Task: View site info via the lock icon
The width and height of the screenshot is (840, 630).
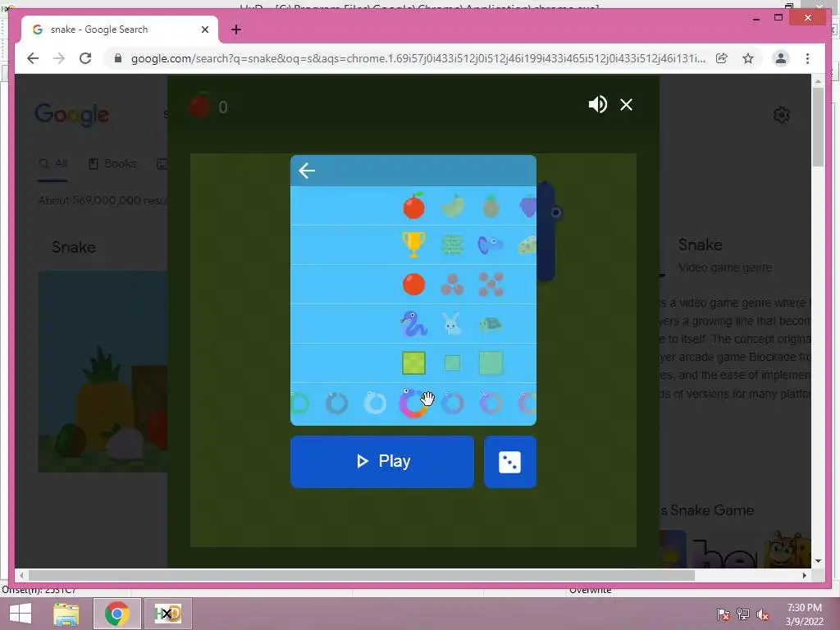Action: (x=118, y=58)
